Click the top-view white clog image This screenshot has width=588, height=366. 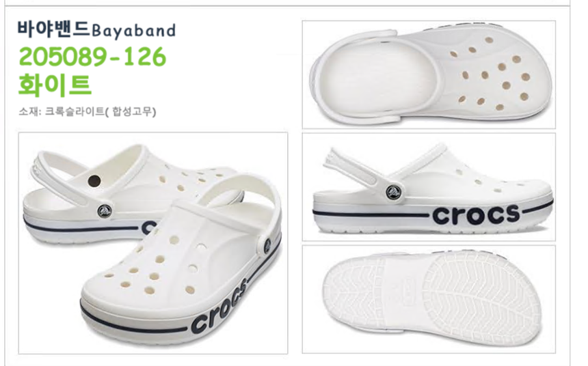pos(429,74)
